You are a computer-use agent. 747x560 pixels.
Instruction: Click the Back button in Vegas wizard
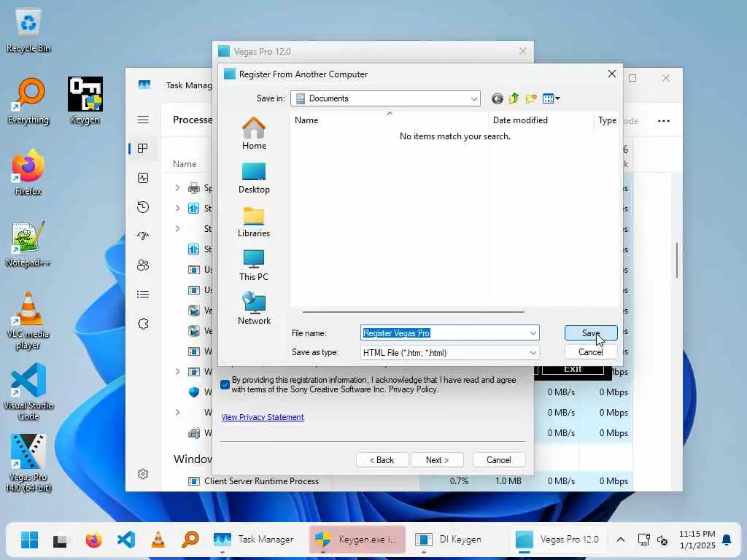382,460
